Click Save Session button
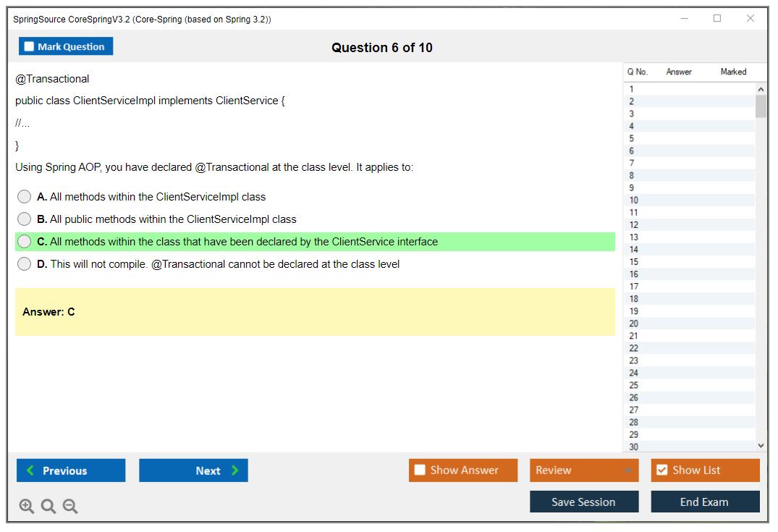The image size is (778, 532). (x=584, y=502)
